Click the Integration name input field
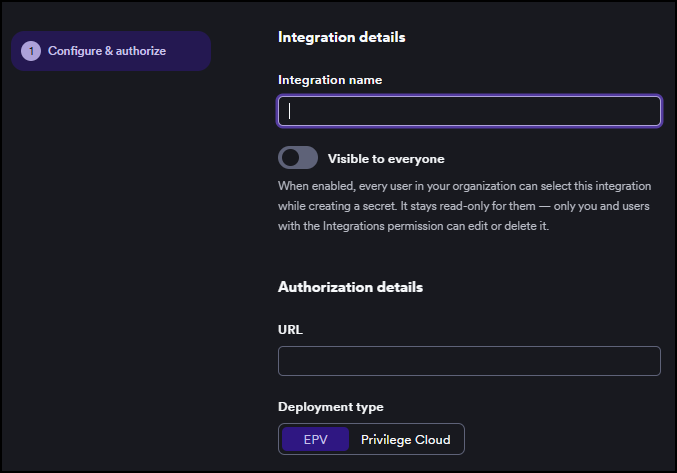This screenshot has width=677, height=473. click(469, 111)
